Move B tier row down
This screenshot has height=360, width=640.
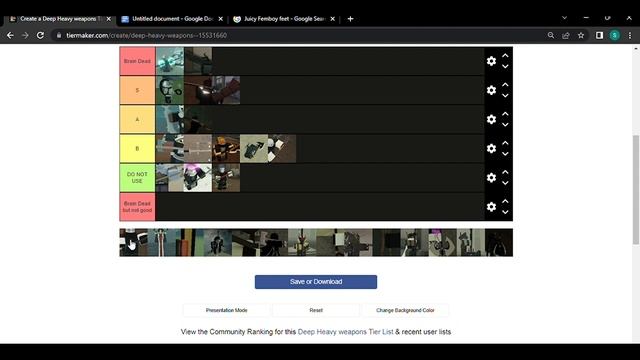point(505,154)
